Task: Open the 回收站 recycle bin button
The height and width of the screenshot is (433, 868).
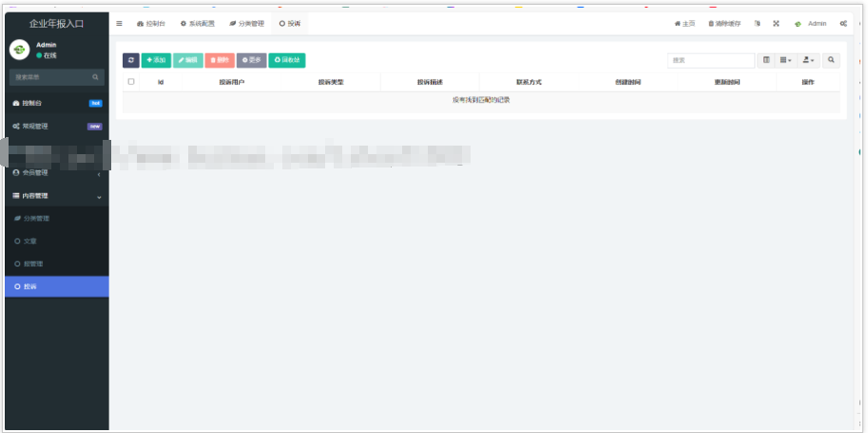Action: [287, 60]
